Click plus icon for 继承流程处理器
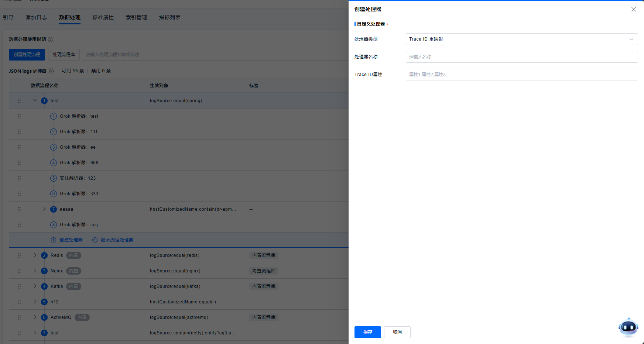The image size is (644, 344). coord(95,240)
